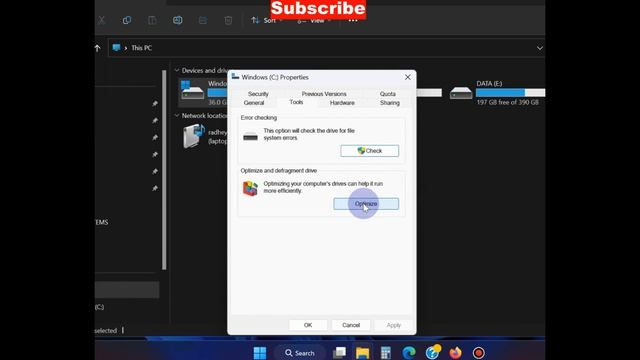Click the Check button for error checking
The width and height of the screenshot is (640, 360).
click(369, 151)
